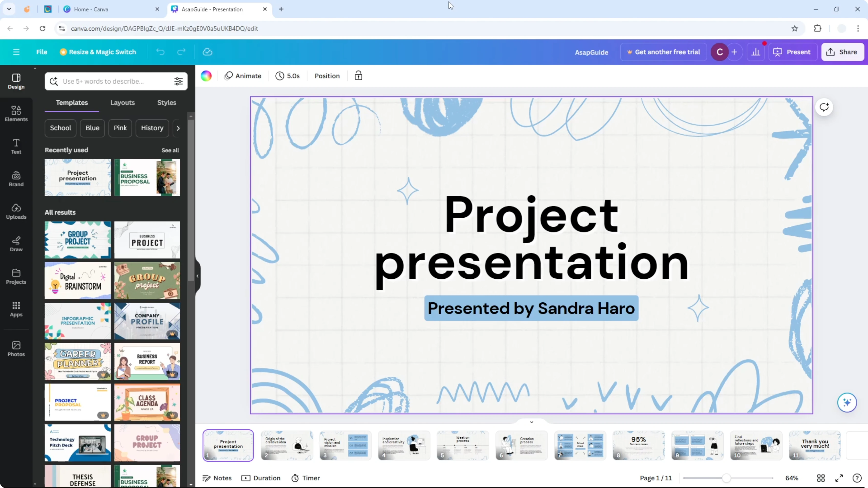Click the lock page icon
The width and height of the screenshot is (868, 488).
coord(358,76)
